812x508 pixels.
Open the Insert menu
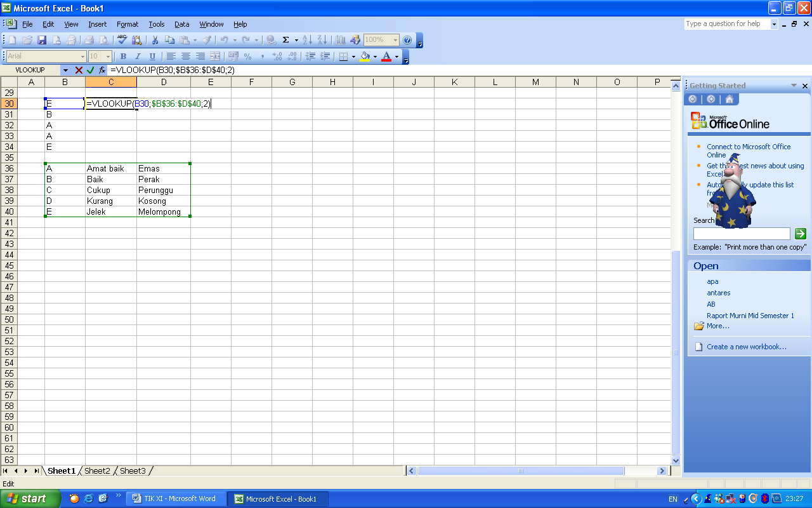point(97,24)
